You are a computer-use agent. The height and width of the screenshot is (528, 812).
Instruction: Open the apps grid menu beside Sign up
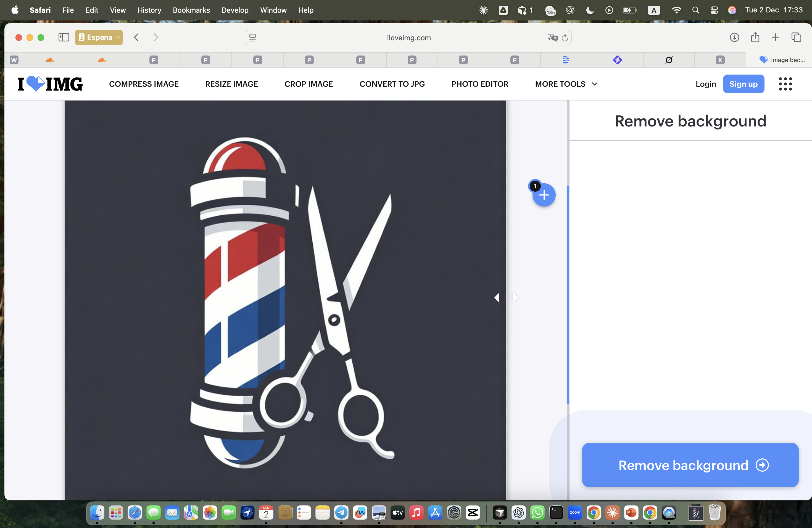click(785, 84)
